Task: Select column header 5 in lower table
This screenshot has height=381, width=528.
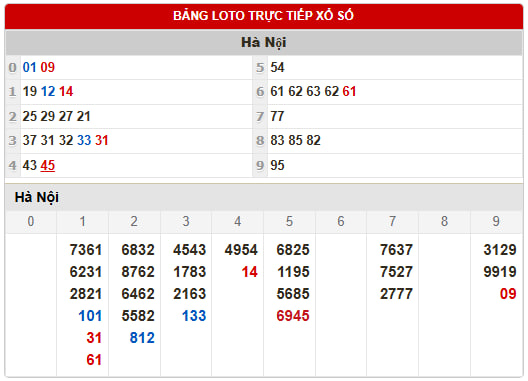Action: coord(289,221)
